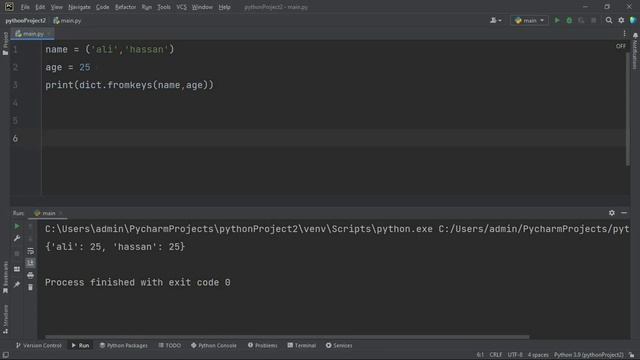Open Search Everywhere magnifier
The height and width of the screenshot is (360, 640).
[x=609, y=20]
